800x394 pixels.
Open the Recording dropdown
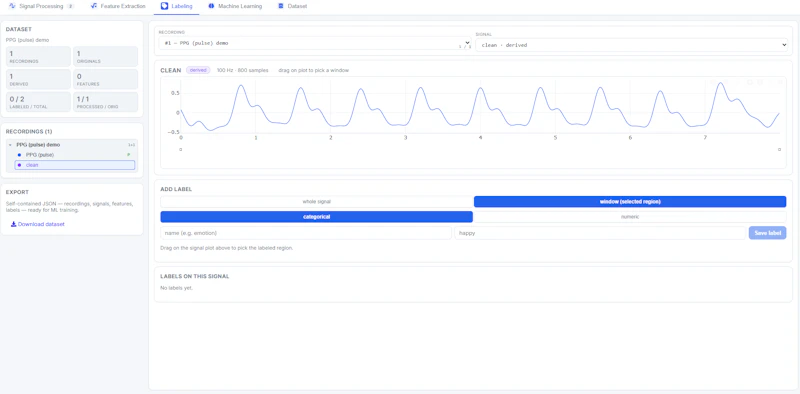[x=314, y=43]
